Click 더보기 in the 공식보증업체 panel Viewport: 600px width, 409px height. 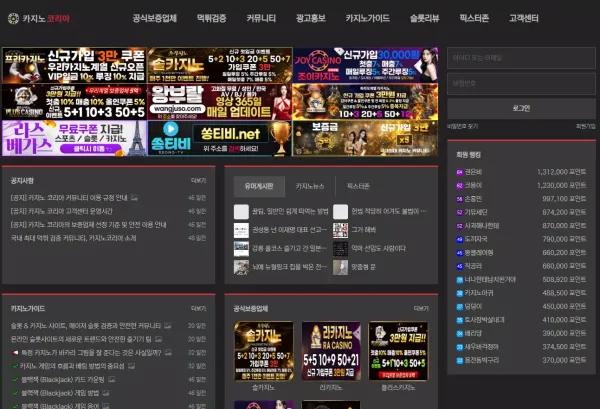(x=421, y=308)
